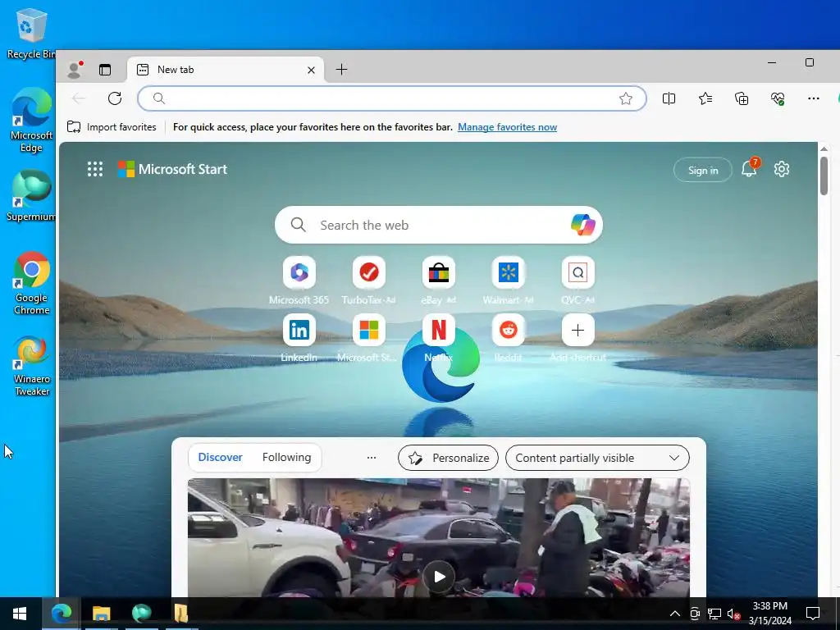Screen dimensions: 840x630
Task: Close the New tab tab
Action: [311, 71]
